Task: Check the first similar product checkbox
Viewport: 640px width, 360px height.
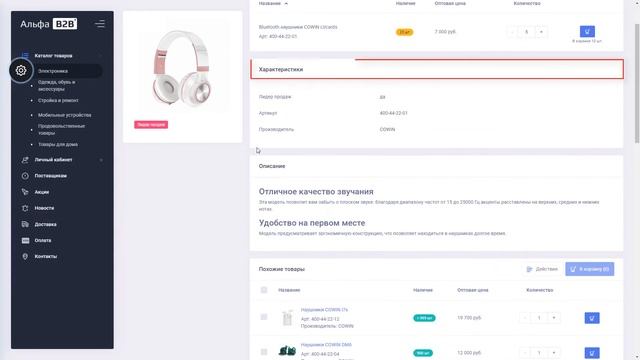Action: pyautogui.click(x=264, y=317)
